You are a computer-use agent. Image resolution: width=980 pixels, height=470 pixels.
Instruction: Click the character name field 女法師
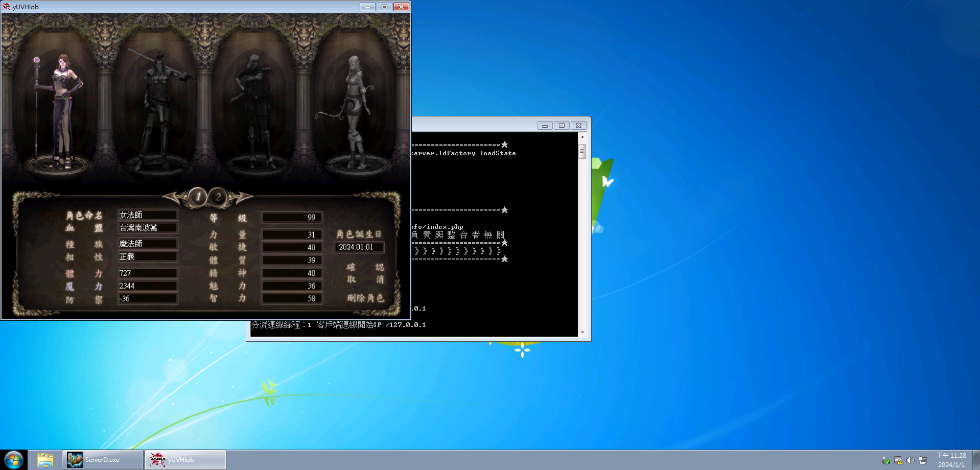point(148,215)
